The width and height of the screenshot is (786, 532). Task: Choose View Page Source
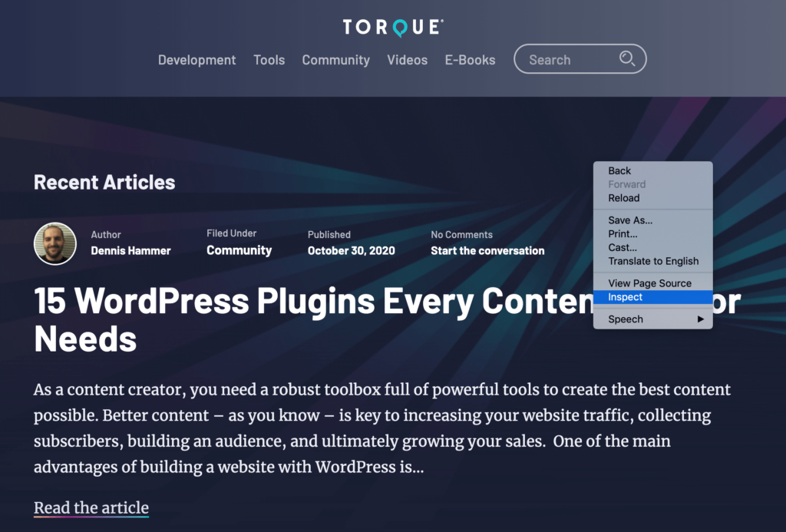652,283
